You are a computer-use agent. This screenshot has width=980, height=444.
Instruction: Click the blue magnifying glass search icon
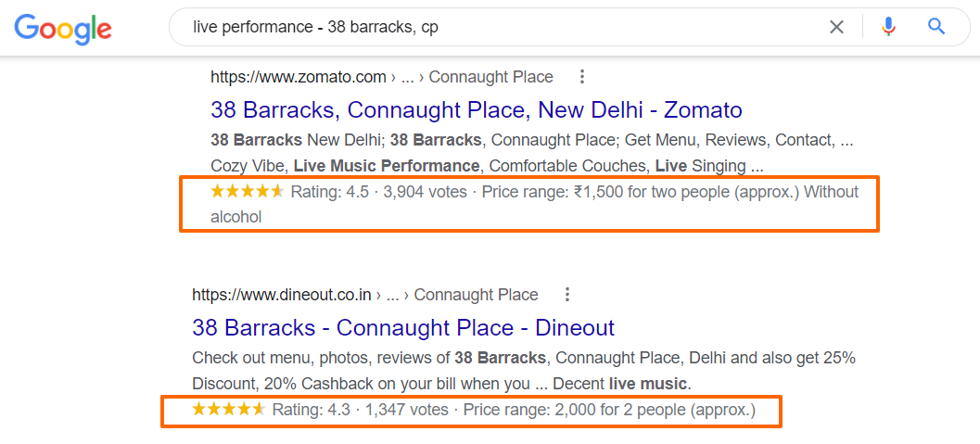pos(935,27)
